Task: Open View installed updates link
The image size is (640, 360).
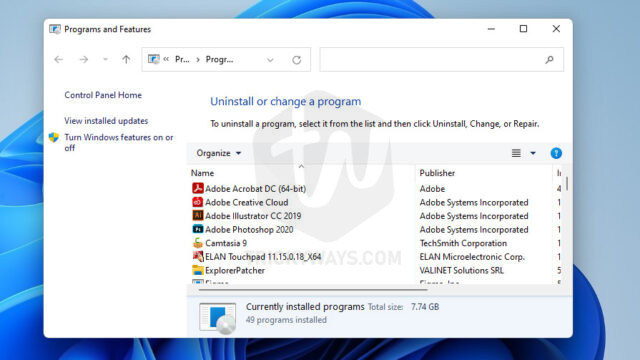Action: (x=106, y=121)
